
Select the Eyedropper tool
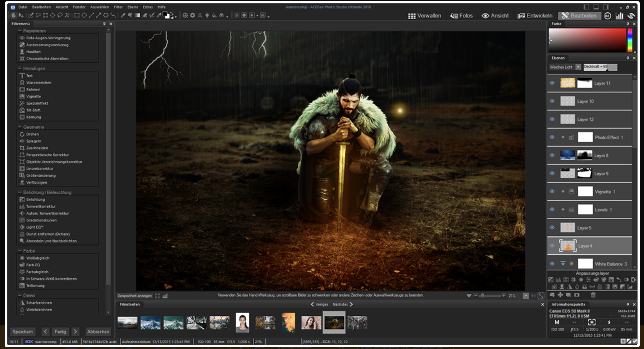159,15
